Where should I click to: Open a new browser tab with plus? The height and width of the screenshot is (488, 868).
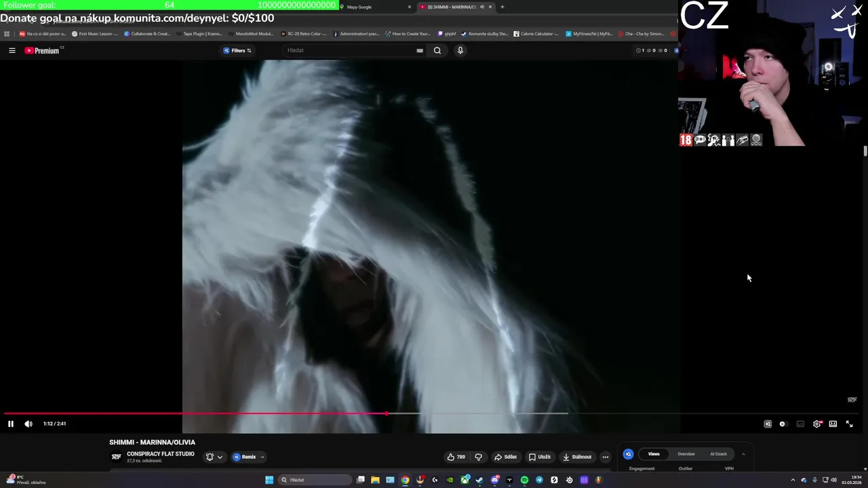pos(502,7)
